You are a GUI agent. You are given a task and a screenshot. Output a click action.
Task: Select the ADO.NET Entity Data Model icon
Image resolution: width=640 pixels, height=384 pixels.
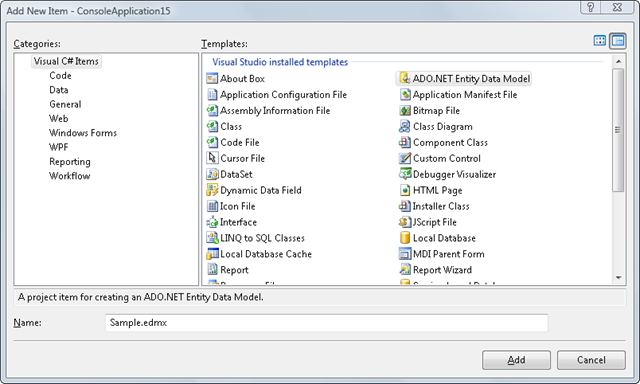tap(404, 78)
